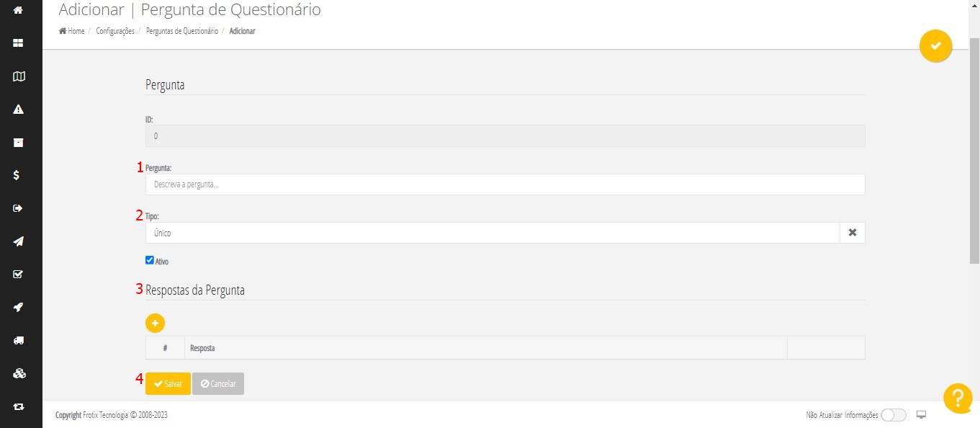Clear the Tipo selection with the X button
Image resolution: width=980 pixels, height=428 pixels.
pyautogui.click(x=852, y=233)
